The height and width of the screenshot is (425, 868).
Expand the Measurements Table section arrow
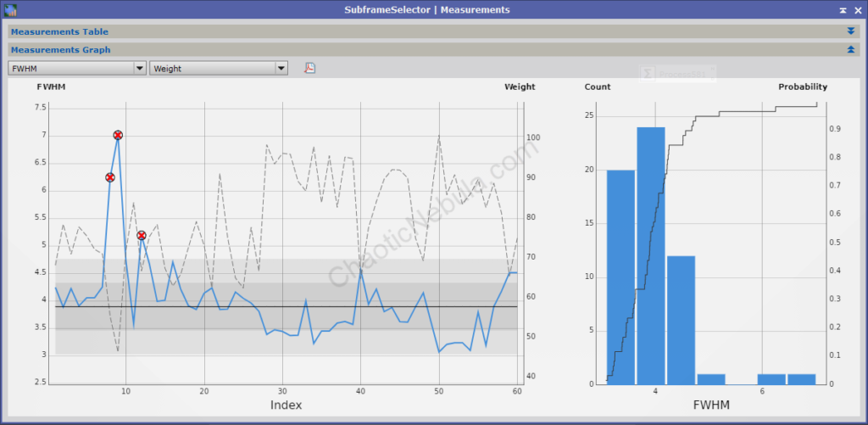pyautogui.click(x=851, y=31)
